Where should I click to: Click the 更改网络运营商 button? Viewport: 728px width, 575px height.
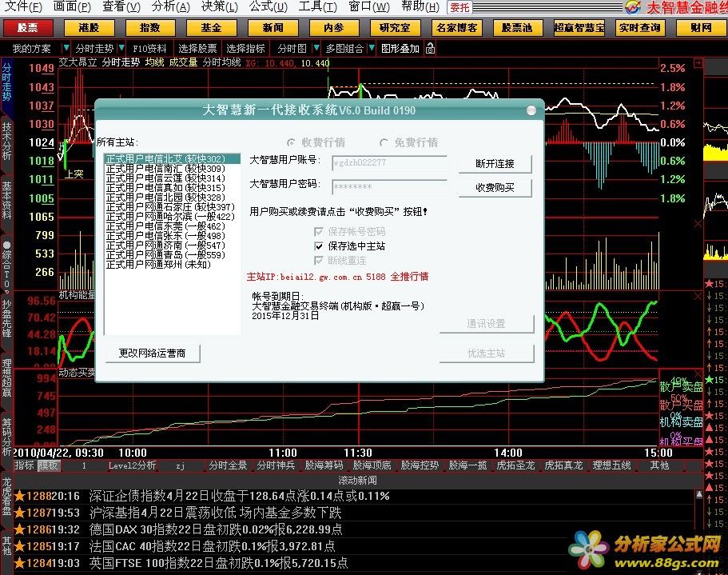tap(153, 353)
